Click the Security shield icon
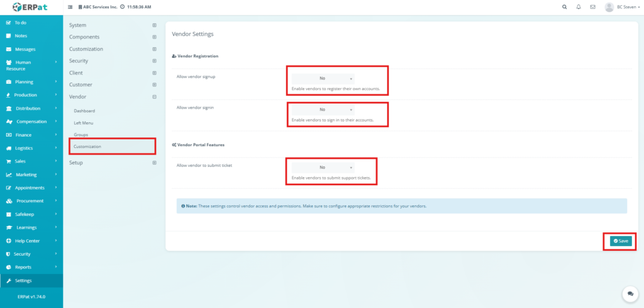Screen dimensions: 644x308 [x=8, y=254]
